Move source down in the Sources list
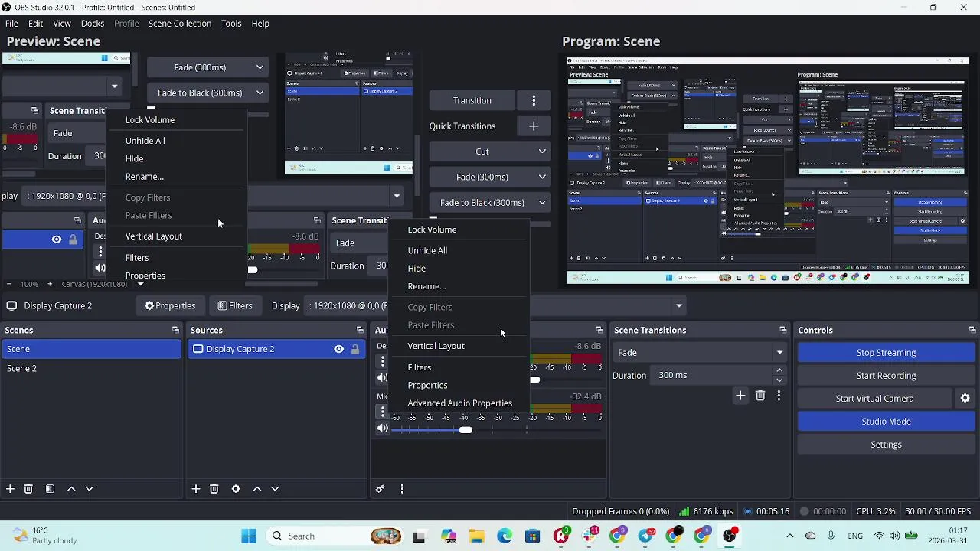 (275, 489)
